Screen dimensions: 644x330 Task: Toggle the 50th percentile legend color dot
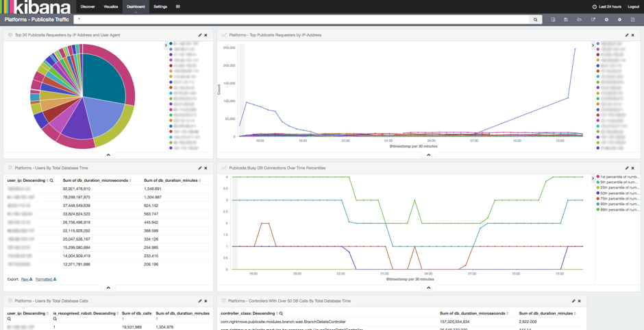tap(598, 193)
